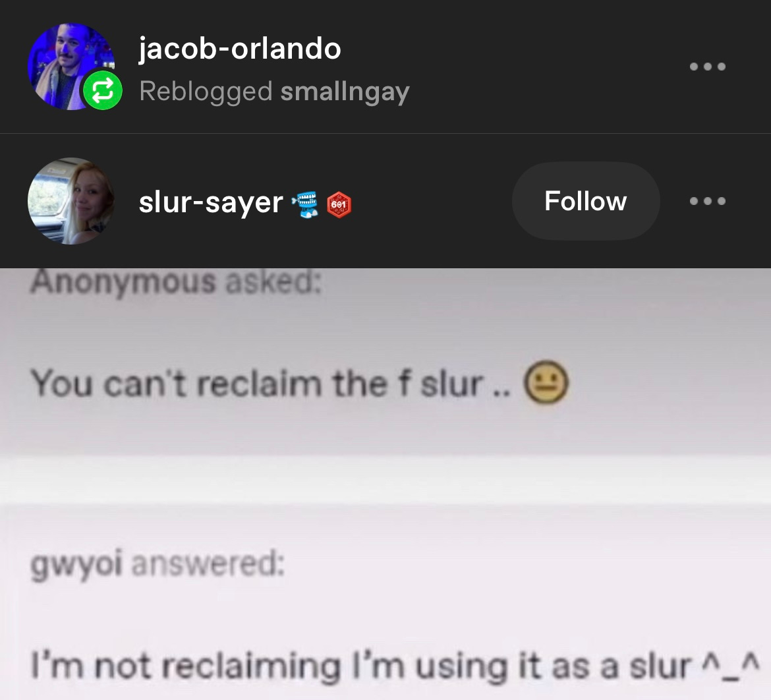
Task: Open the blank divider between ask and answer
Action: (385, 479)
